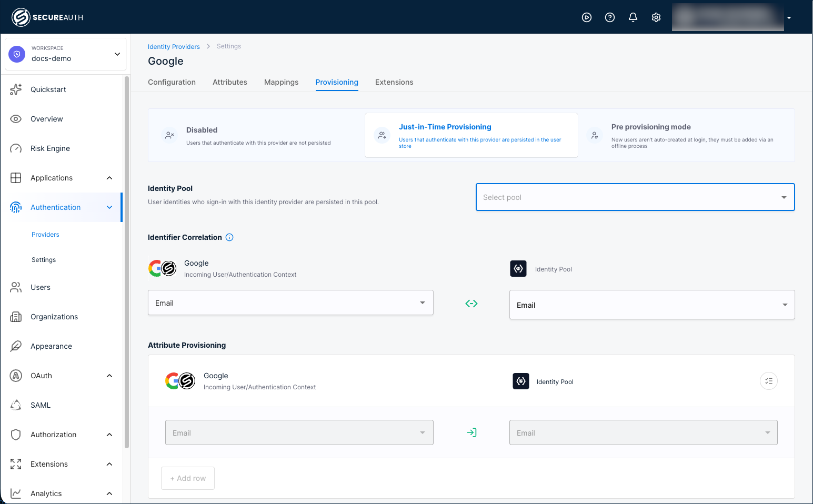
Task: Click the Pre provisioning mode user icon
Action: 595,135
